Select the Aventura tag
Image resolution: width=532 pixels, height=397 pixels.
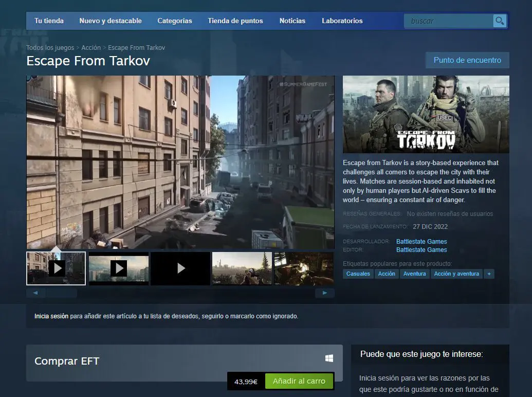click(x=414, y=274)
